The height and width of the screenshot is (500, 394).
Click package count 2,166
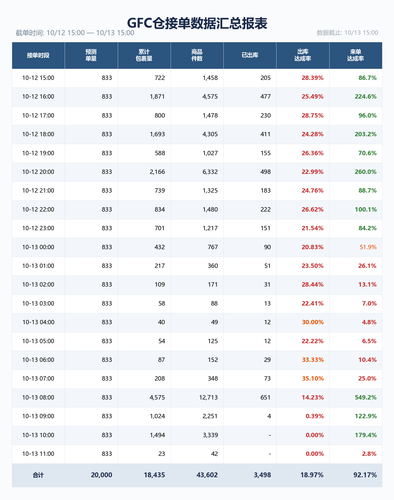[157, 172]
